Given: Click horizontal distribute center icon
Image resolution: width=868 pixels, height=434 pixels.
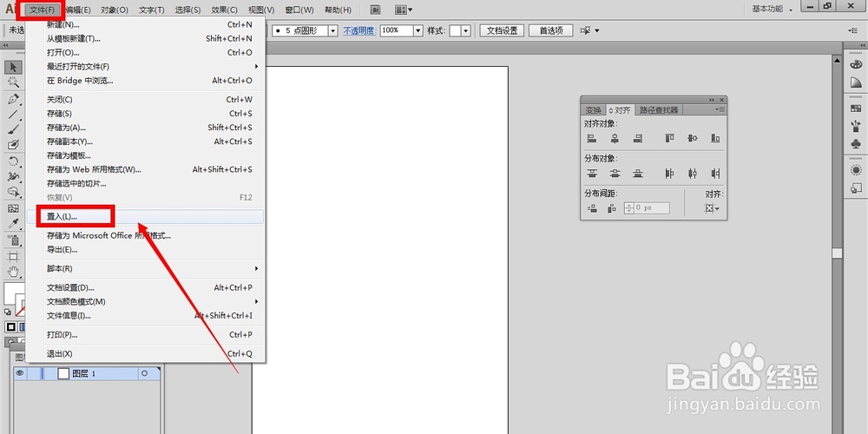Looking at the screenshot, I should click(x=693, y=174).
